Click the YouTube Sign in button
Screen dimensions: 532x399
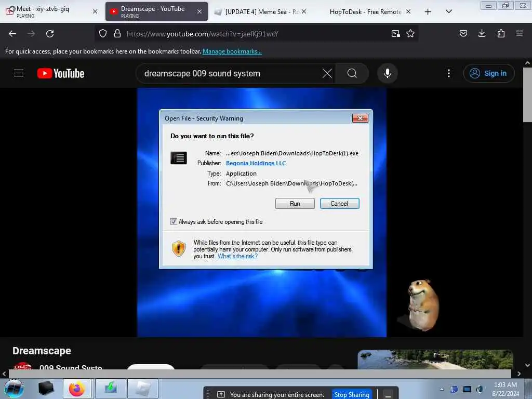point(489,73)
